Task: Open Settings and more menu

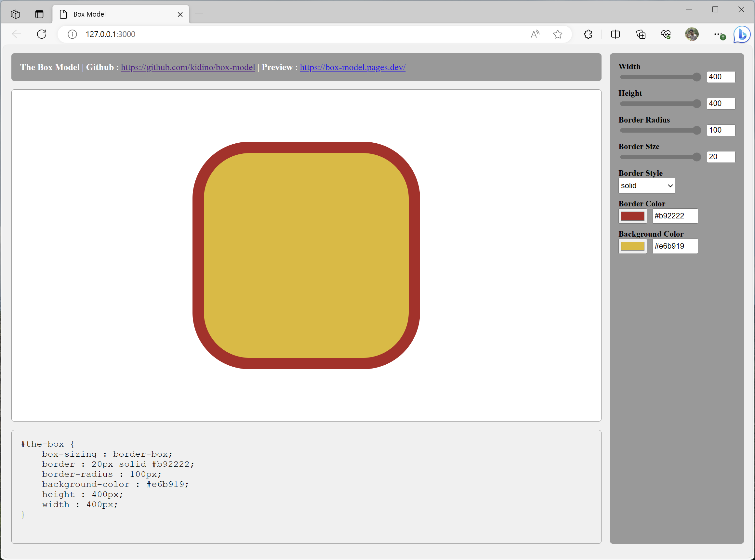Action: coord(717,34)
